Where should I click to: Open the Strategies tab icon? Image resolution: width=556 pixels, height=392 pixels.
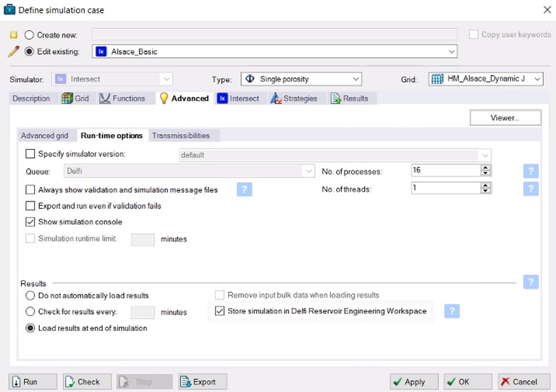click(278, 98)
